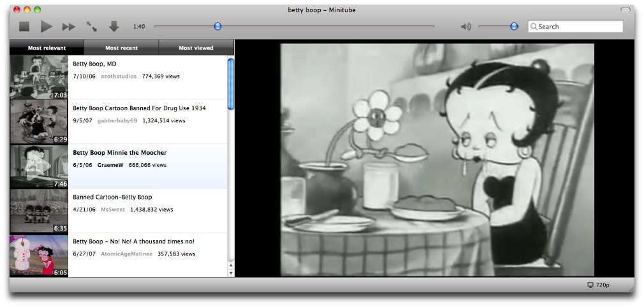The height and width of the screenshot is (307, 644).
Task: Click the monitor icon beside 720p
Action: click(590, 285)
